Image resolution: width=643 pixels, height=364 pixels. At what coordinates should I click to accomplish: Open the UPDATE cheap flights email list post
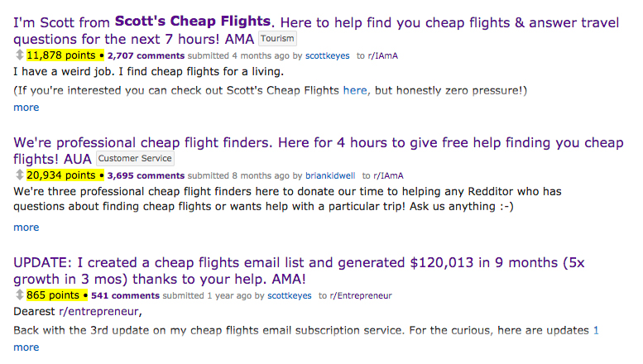click(x=299, y=271)
